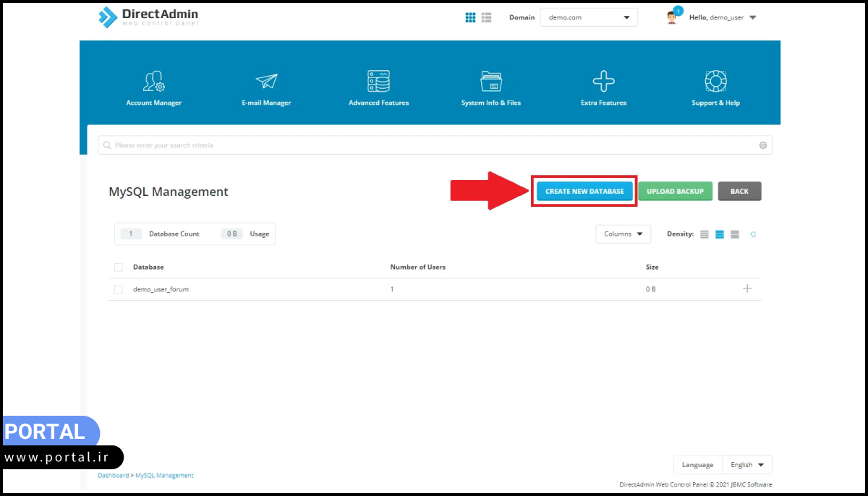Refresh the database list

tap(752, 234)
